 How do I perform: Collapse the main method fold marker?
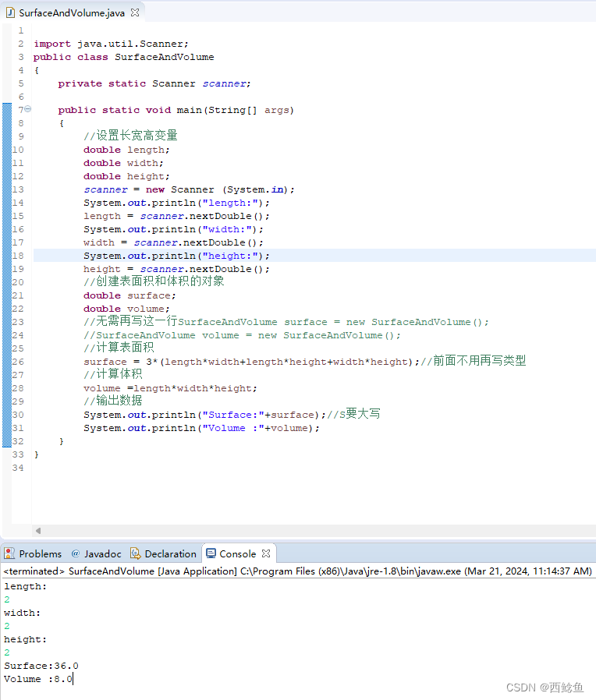(28, 108)
